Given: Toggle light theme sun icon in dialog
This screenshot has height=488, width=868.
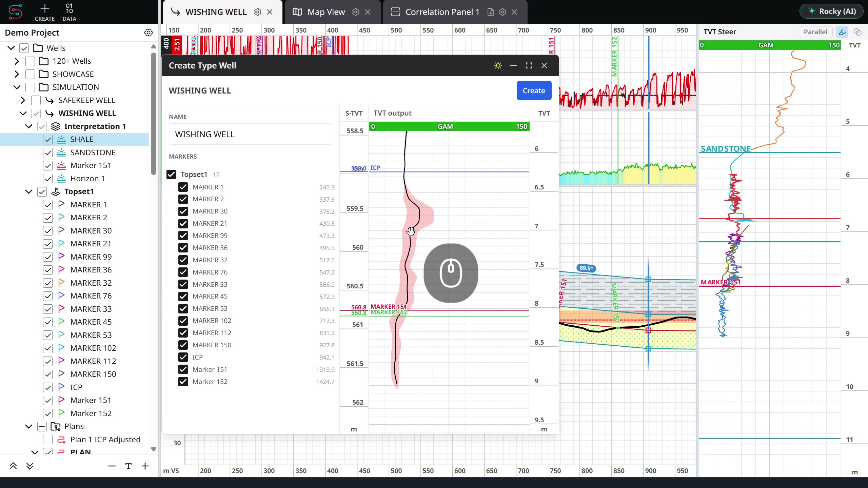Looking at the screenshot, I should click(x=498, y=65).
